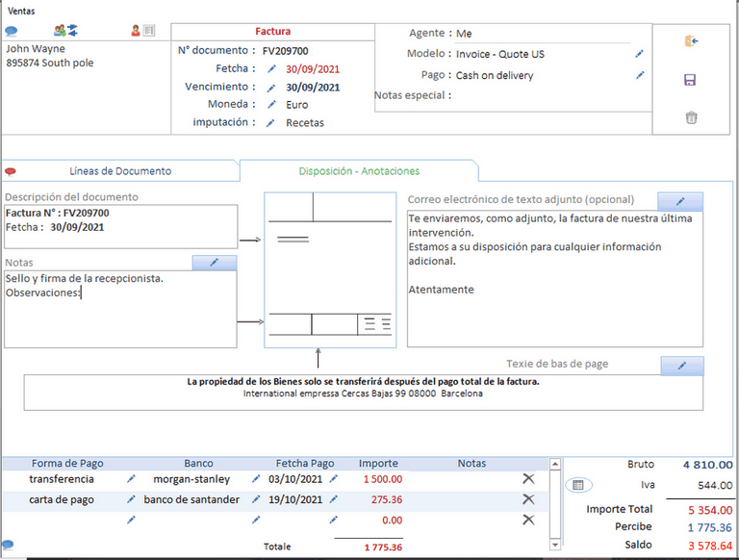
Task: Edit the Moneda currency with pencil icon
Action: tap(271, 105)
